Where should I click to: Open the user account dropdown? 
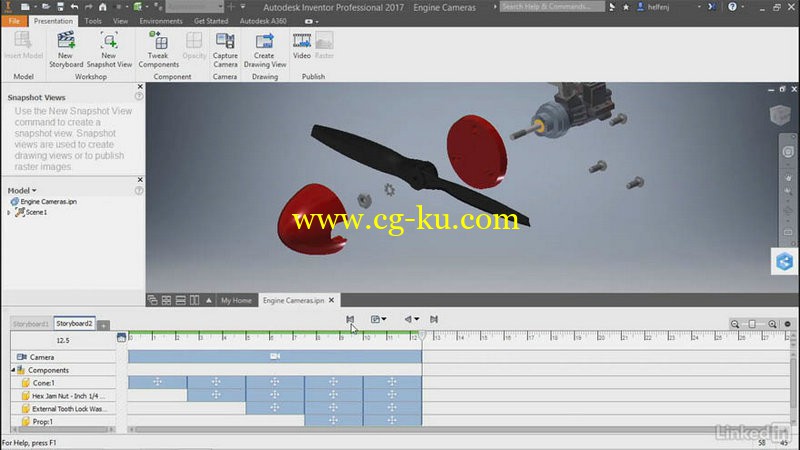pyautogui.click(x=699, y=7)
